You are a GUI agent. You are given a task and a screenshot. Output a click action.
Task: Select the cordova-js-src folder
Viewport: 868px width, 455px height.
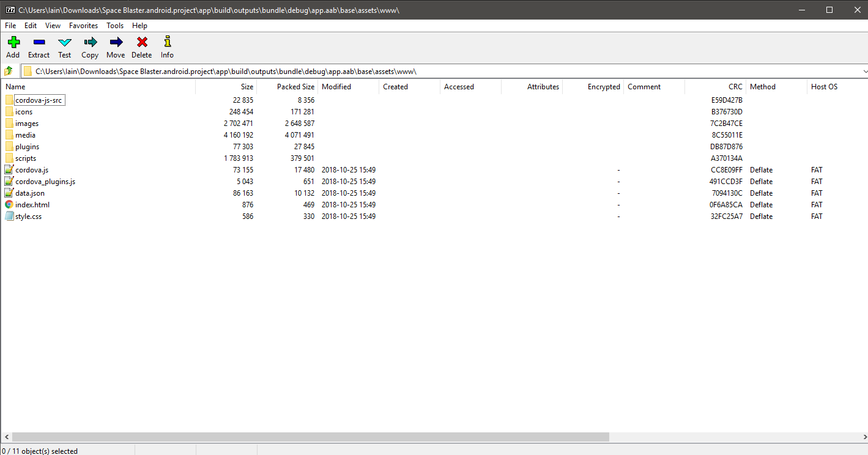(x=39, y=100)
